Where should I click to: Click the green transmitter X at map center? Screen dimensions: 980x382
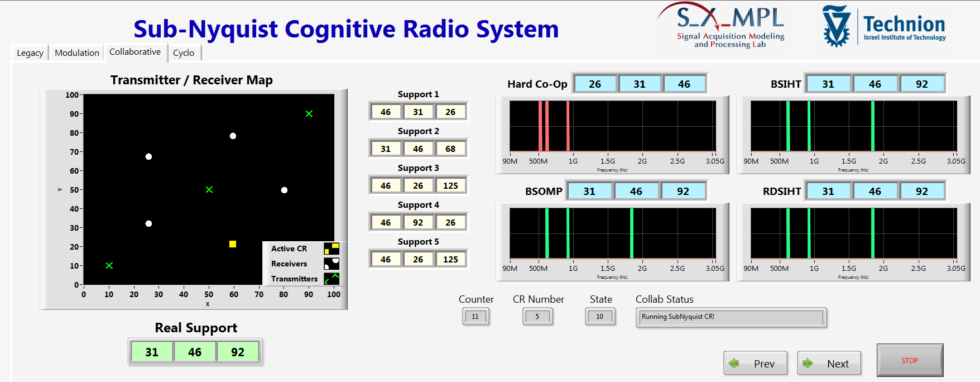(209, 190)
